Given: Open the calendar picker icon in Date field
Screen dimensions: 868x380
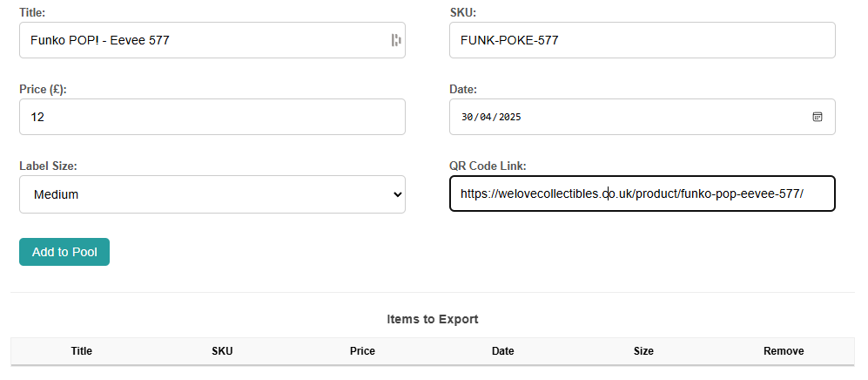Looking at the screenshot, I should pos(817,117).
